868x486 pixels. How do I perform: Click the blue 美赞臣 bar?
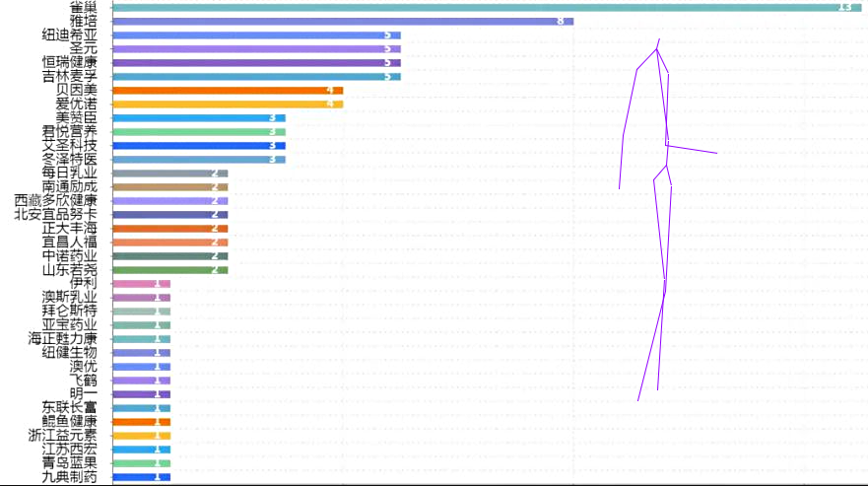(199, 118)
